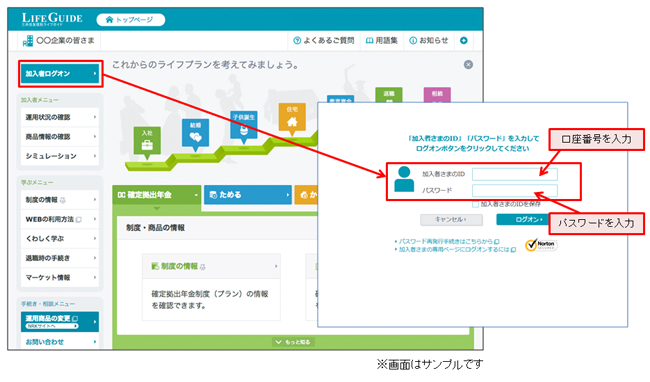Open 制度の情報 in sidebar learn menu

(60, 200)
